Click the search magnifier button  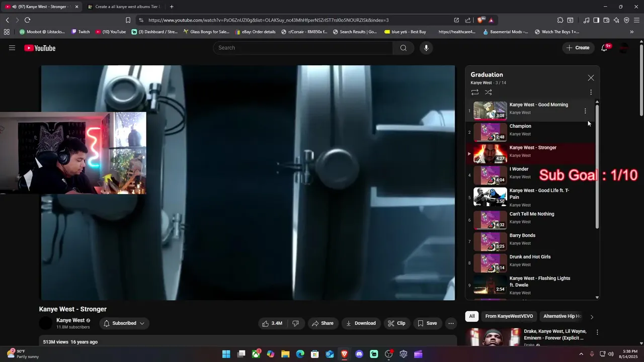click(x=403, y=48)
